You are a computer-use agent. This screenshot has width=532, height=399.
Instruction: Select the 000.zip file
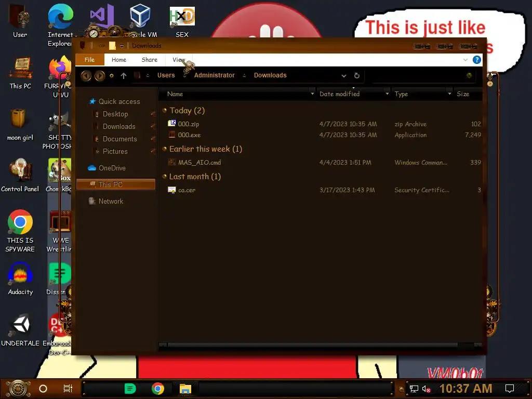pyautogui.click(x=189, y=124)
